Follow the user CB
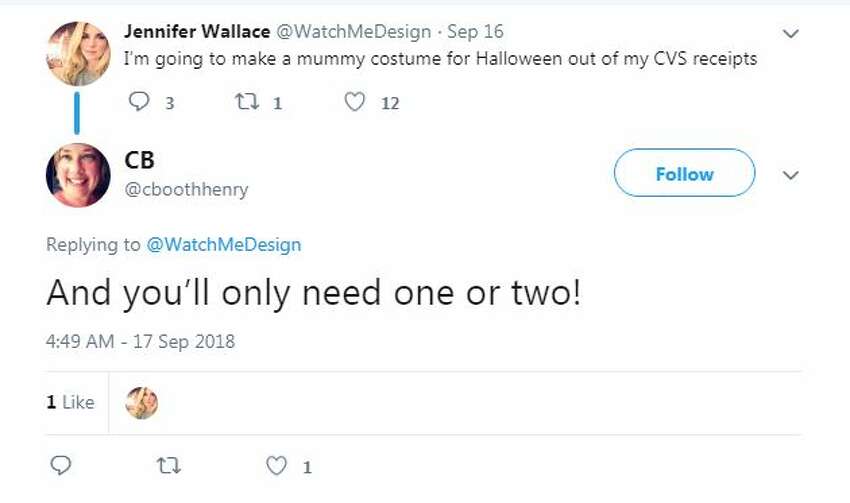The height and width of the screenshot is (503, 850). pyautogui.click(x=684, y=173)
